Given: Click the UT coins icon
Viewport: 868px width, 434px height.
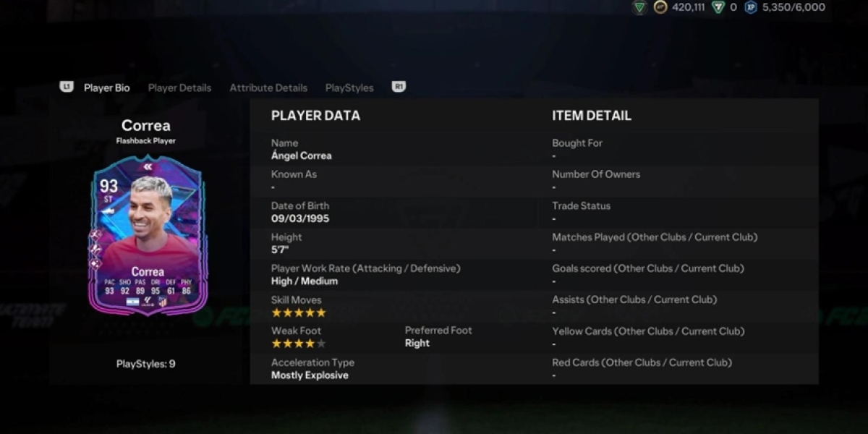Looking at the screenshot, I should click(660, 7).
